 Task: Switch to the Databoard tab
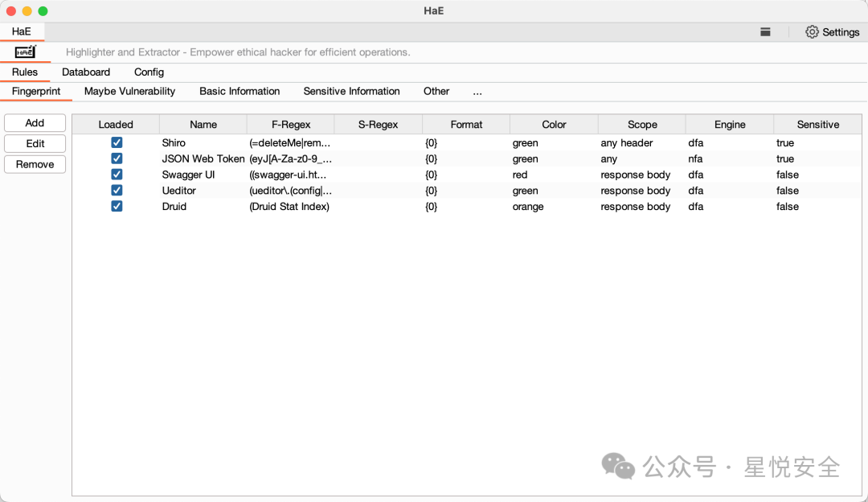pyautogui.click(x=86, y=72)
